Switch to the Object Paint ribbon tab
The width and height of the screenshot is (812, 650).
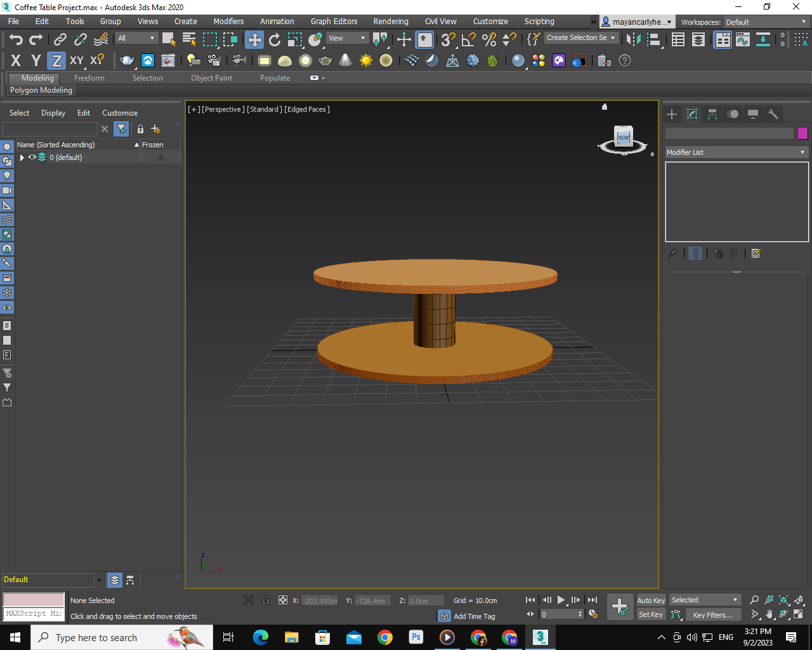coord(211,78)
